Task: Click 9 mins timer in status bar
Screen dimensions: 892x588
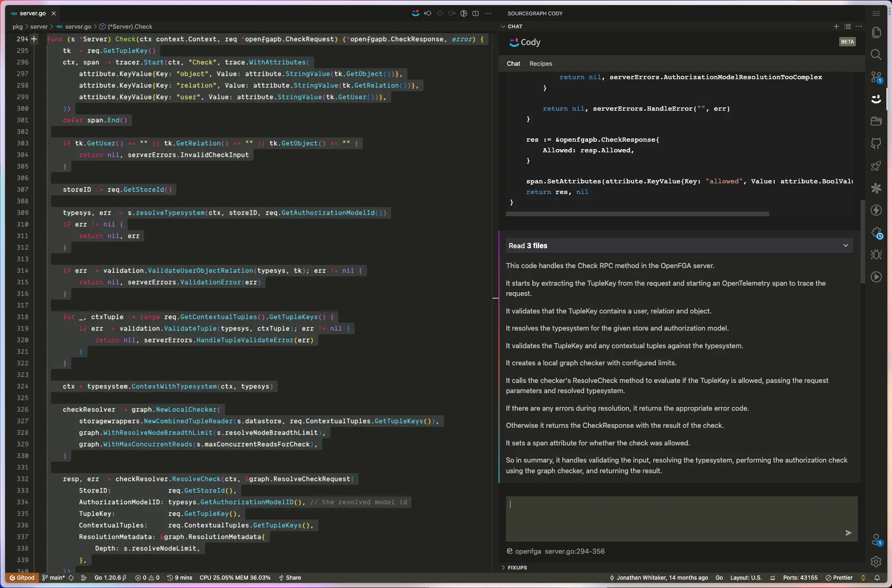Action: (x=180, y=578)
